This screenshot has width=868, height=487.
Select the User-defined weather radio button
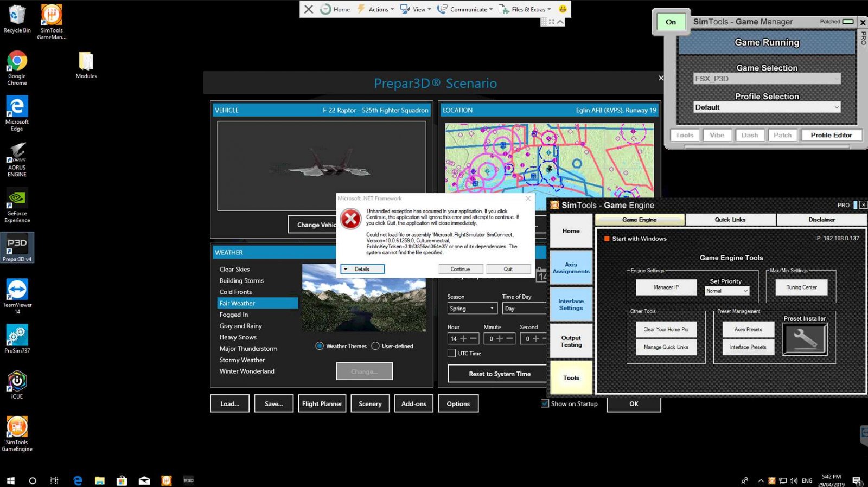click(x=375, y=346)
